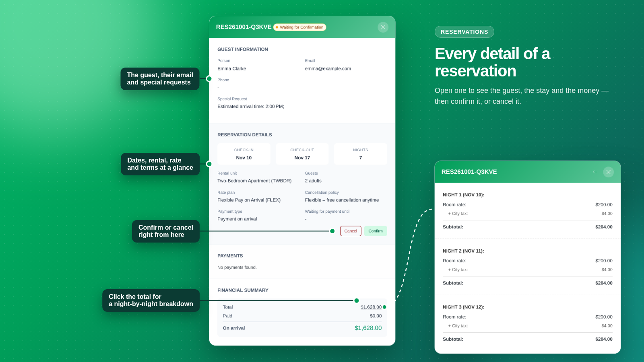Close the night-by-night breakdown panel
644x362 pixels.
608,172
